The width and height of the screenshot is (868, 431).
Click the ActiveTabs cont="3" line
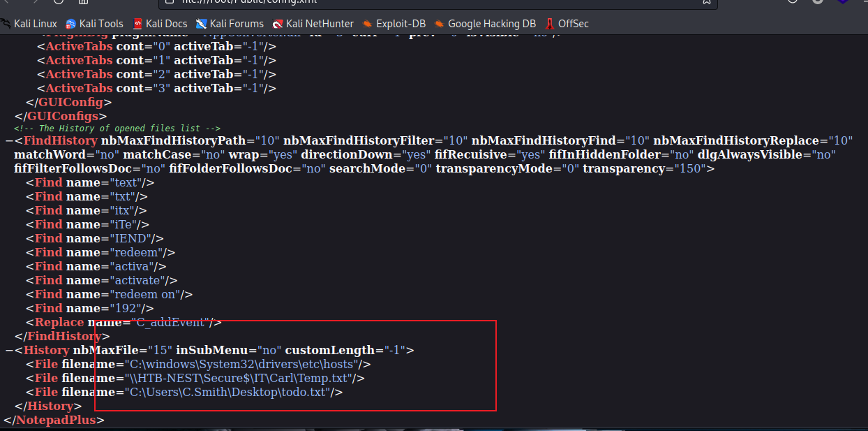pos(157,88)
